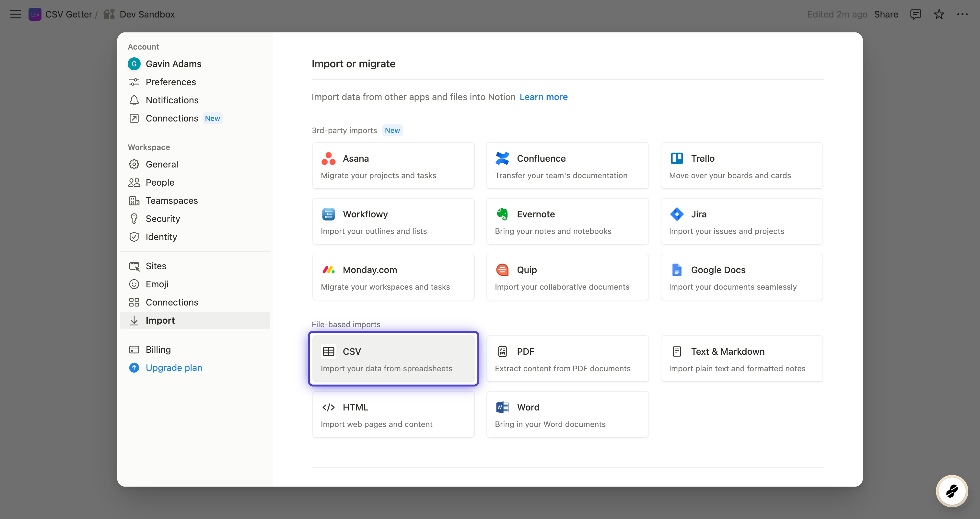Screen dimensions: 980x519
Task: Go to Notifications settings
Action: tap(172, 100)
